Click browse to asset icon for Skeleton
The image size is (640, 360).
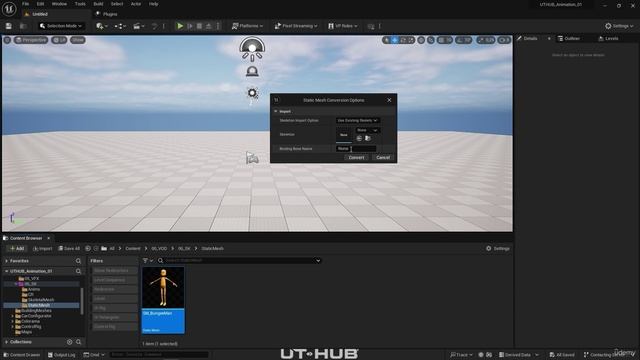[x=368, y=138]
